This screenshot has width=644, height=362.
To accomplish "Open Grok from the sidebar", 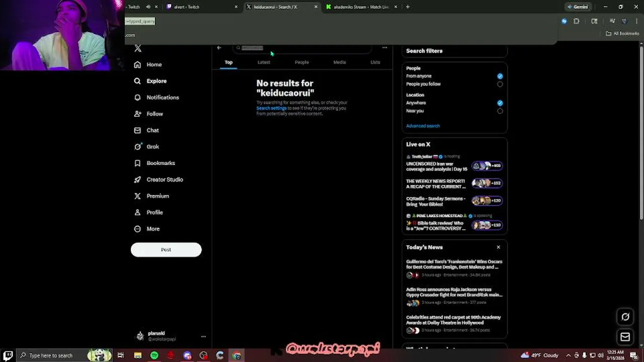I will pos(146,147).
